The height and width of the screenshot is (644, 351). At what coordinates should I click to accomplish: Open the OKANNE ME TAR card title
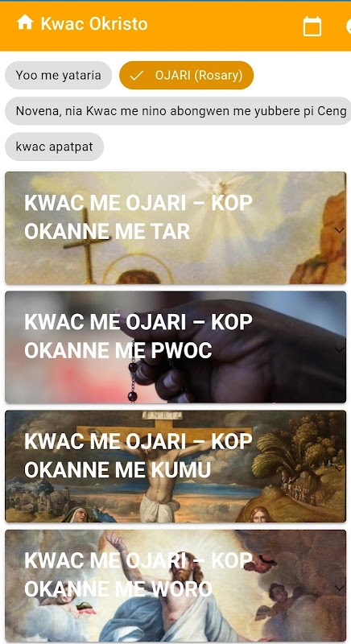tap(138, 217)
